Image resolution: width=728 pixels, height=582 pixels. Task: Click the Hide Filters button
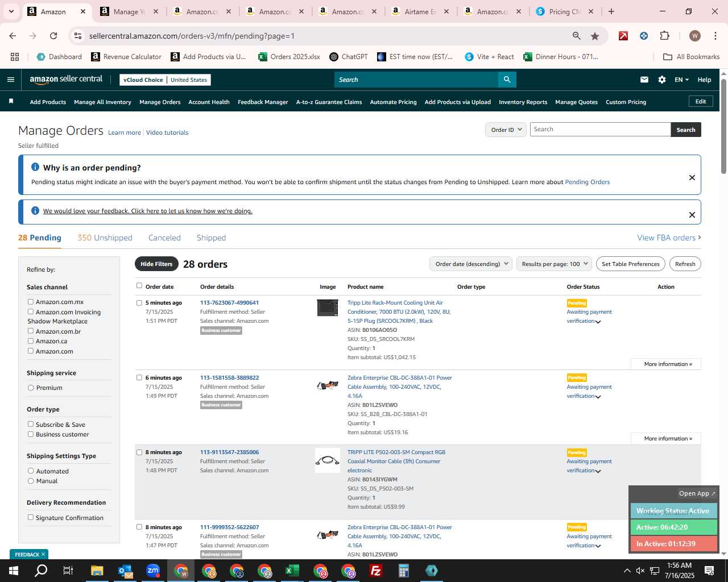click(x=156, y=264)
